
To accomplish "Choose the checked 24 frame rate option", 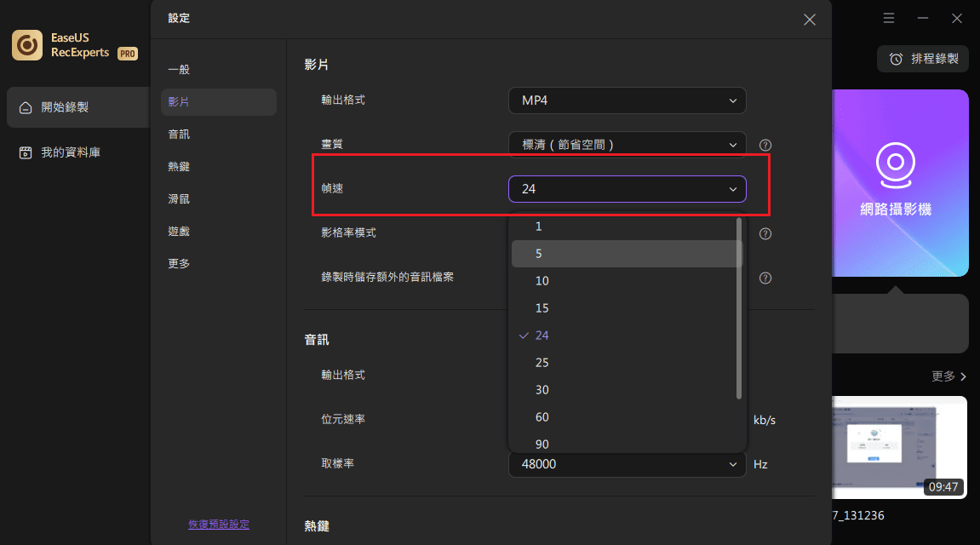I will click(624, 336).
